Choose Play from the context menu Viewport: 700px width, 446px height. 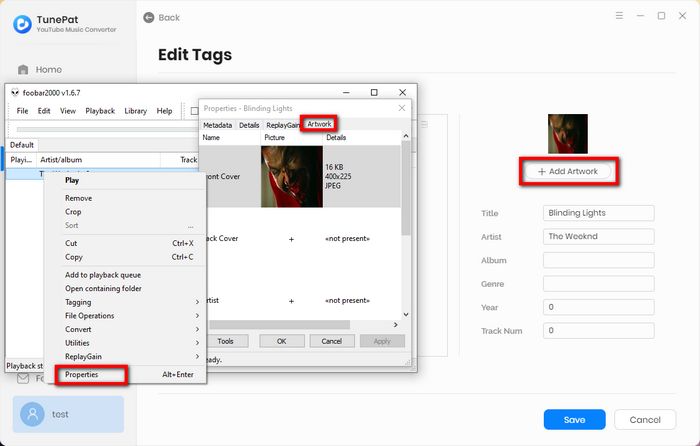(x=125, y=180)
